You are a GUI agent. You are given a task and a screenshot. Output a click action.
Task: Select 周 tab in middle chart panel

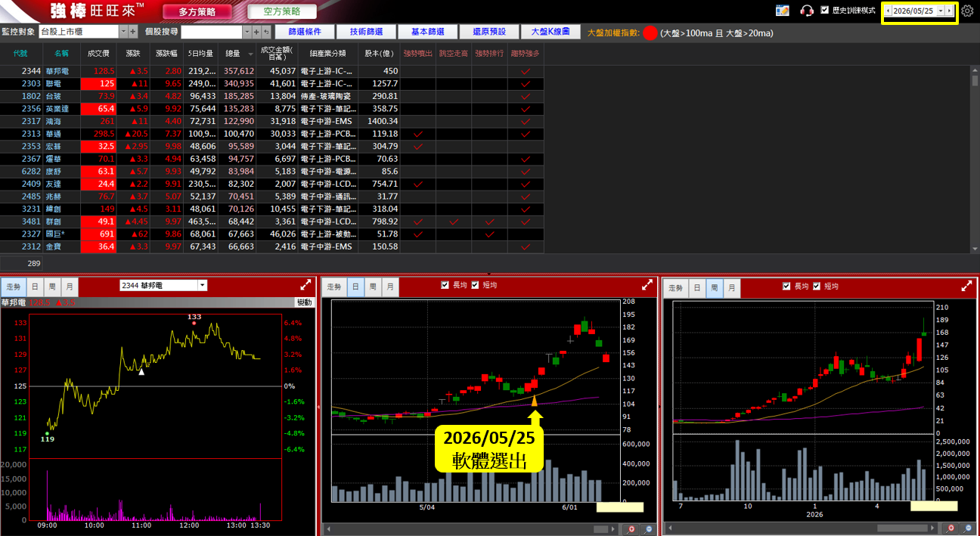click(x=372, y=287)
